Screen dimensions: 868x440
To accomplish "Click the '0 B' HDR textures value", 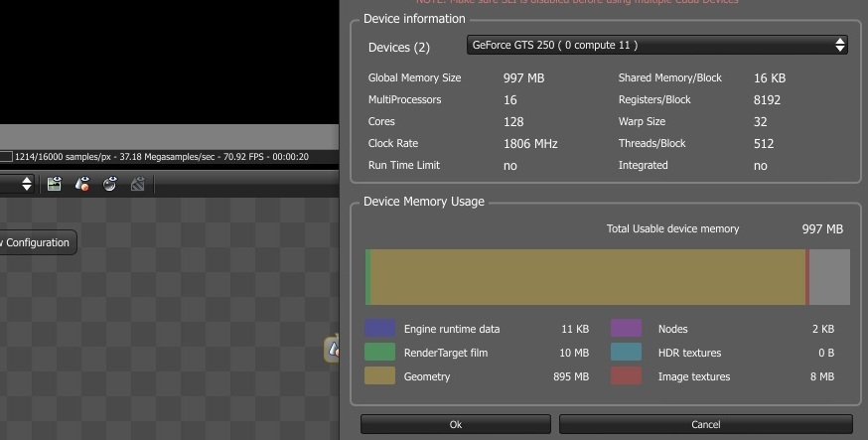I will click(x=826, y=353).
